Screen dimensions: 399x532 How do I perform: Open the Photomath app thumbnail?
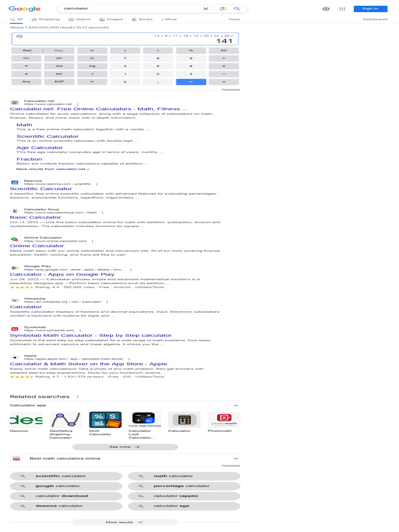(x=224, y=420)
